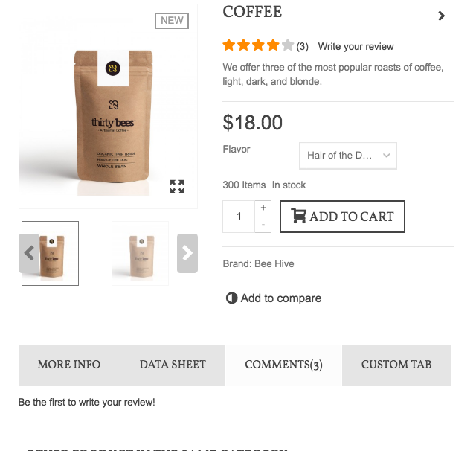Click the quantity input field
This screenshot has width=476, height=451.
pyautogui.click(x=239, y=217)
